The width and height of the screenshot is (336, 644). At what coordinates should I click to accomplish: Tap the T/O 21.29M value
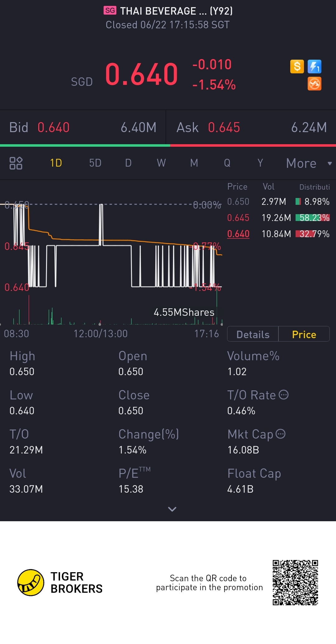(26, 450)
